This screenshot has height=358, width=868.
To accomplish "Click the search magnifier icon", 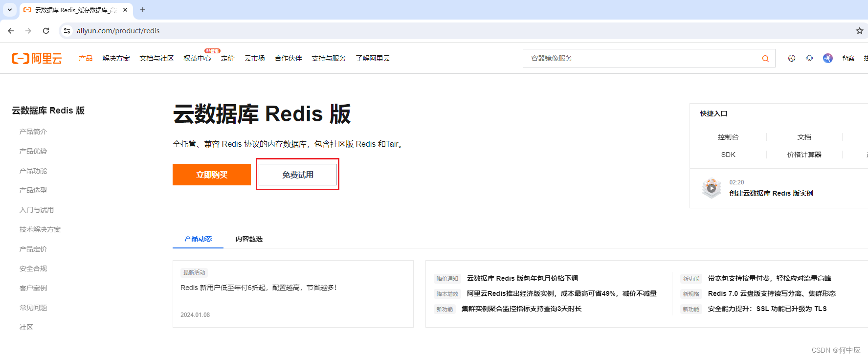I will pyautogui.click(x=765, y=59).
